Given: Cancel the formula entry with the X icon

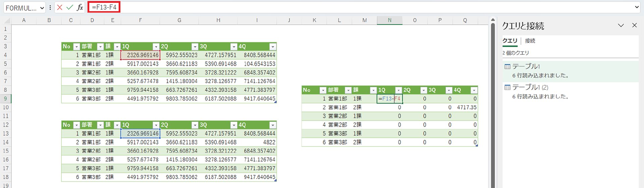Looking at the screenshot, I should click(60, 7).
